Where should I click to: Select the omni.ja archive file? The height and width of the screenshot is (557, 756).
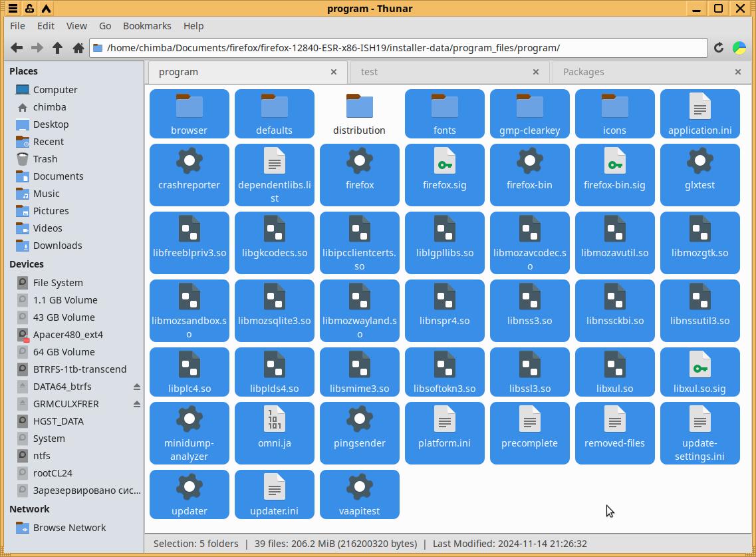click(275, 433)
